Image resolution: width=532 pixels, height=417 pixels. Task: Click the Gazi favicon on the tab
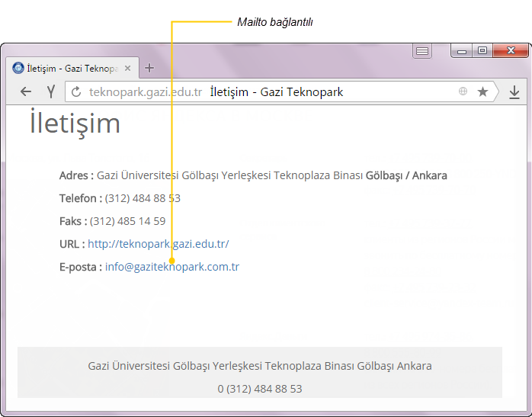click(18, 68)
